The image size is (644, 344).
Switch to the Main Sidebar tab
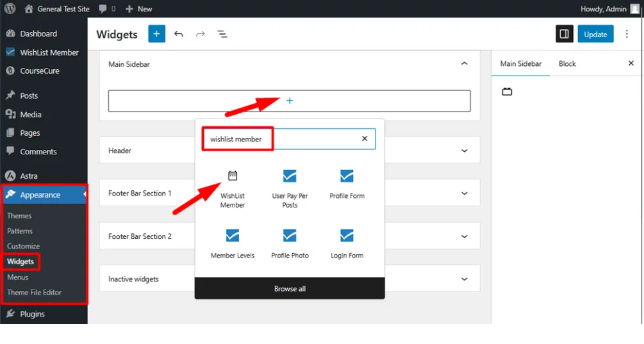pos(521,63)
